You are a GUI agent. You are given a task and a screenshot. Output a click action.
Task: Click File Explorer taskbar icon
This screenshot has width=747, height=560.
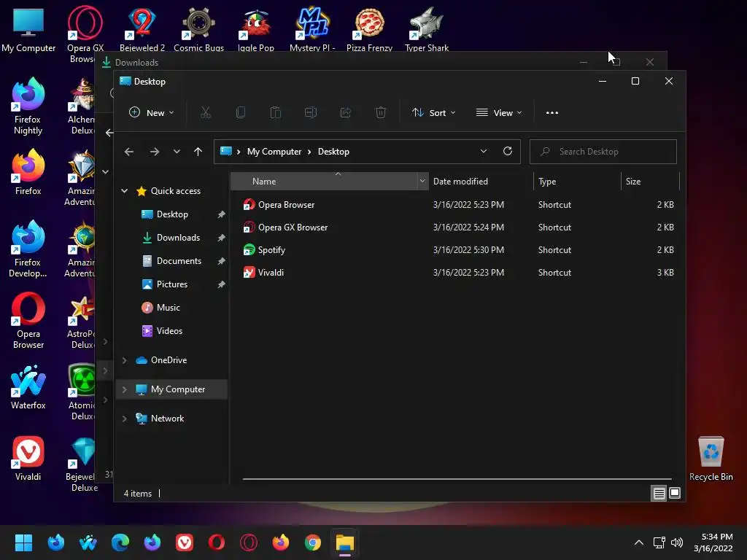coord(344,542)
